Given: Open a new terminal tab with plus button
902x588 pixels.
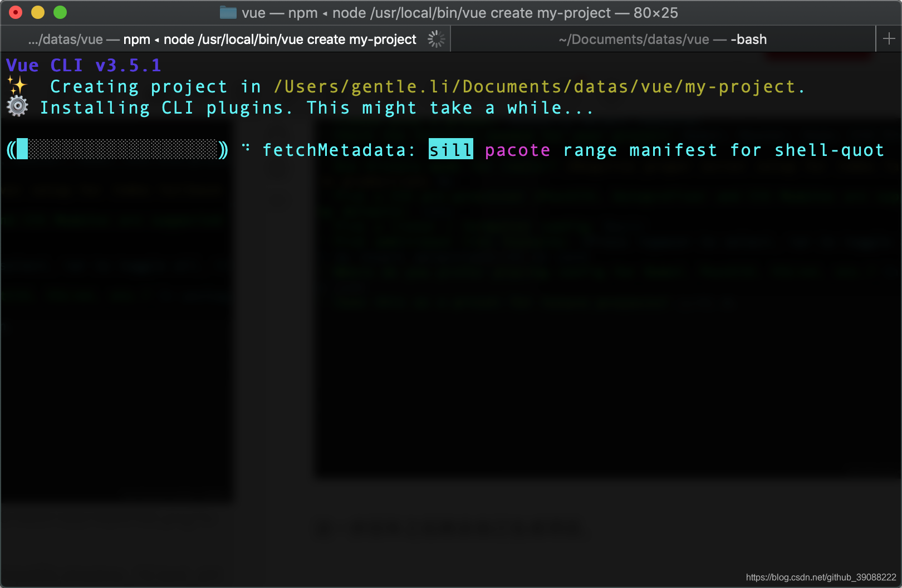Looking at the screenshot, I should pyautogui.click(x=889, y=39).
